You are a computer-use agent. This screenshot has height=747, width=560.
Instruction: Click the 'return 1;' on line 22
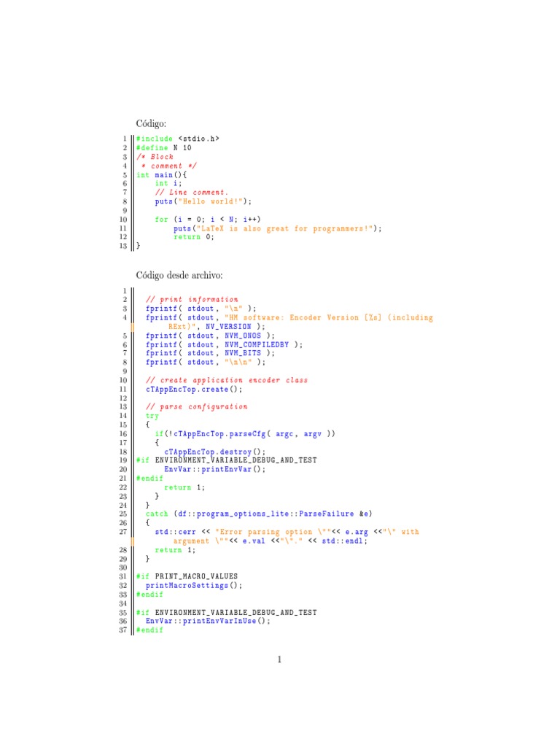tap(184, 487)
